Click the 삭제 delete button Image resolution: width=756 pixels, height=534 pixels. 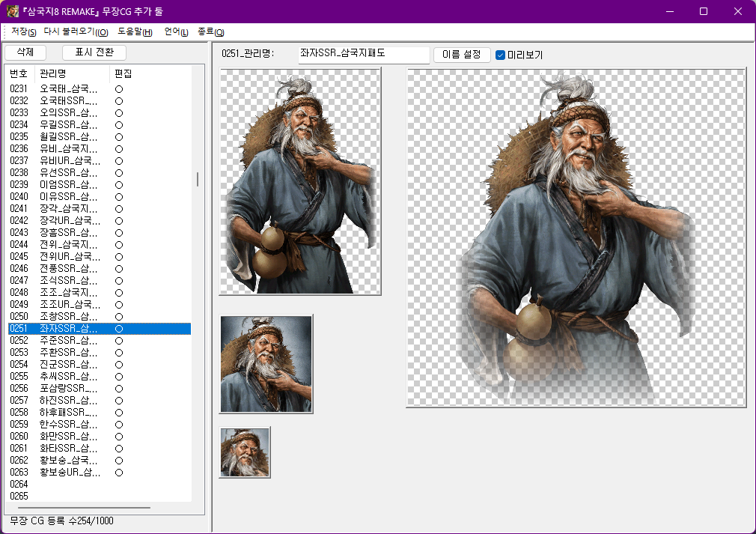tap(25, 52)
